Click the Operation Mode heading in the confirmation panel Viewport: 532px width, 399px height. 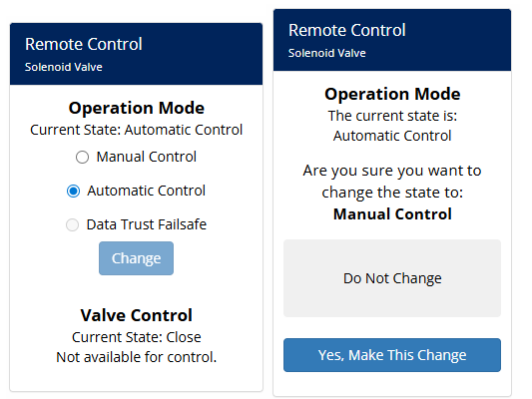tap(392, 94)
